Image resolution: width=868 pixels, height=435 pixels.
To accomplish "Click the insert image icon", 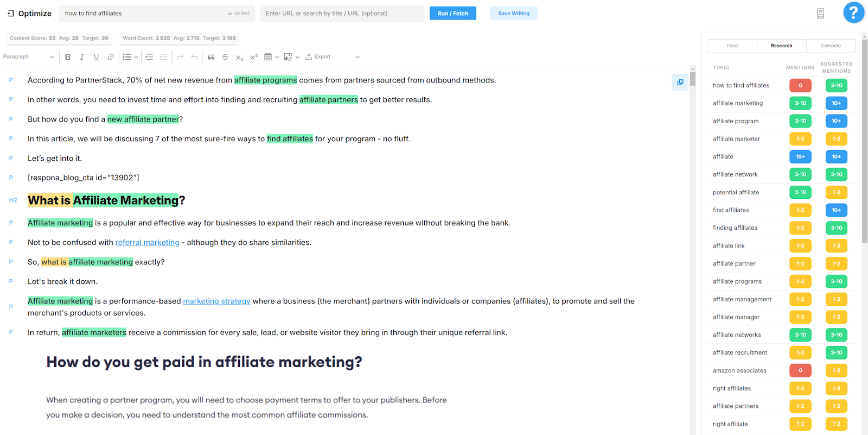I will coord(288,57).
